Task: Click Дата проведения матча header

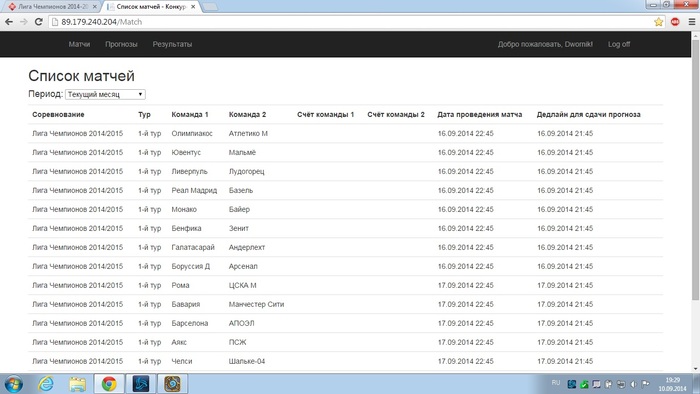Action: click(x=479, y=115)
